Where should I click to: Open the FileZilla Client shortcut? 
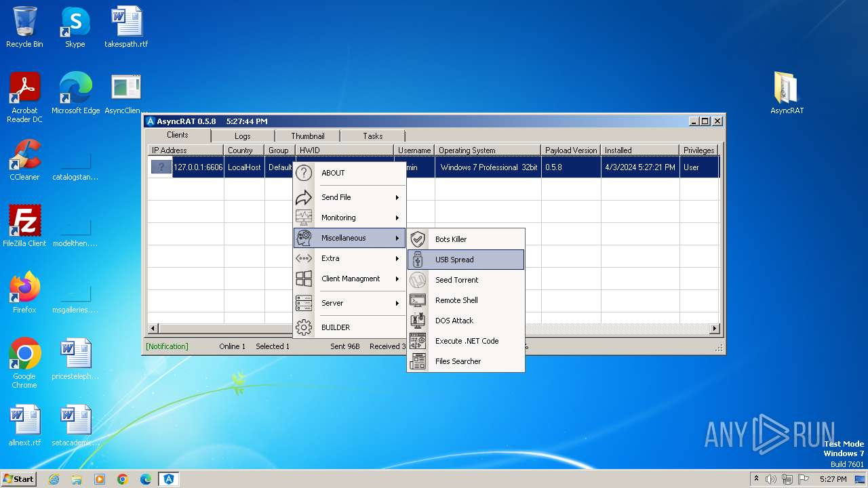point(24,226)
